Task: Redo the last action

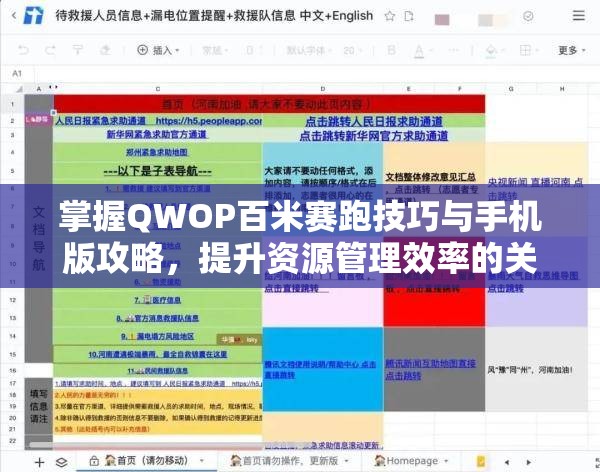Action: coord(50,50)
